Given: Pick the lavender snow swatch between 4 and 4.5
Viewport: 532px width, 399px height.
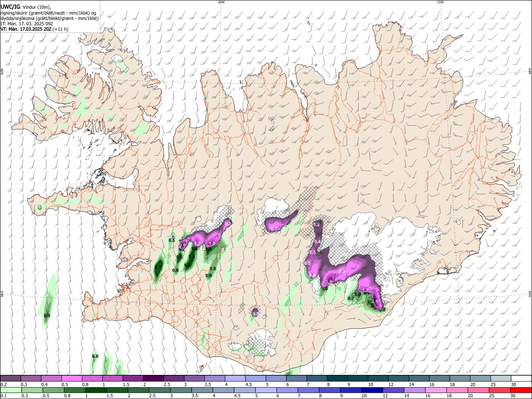Looking at the screenshot, I should [x=235, y=378].
